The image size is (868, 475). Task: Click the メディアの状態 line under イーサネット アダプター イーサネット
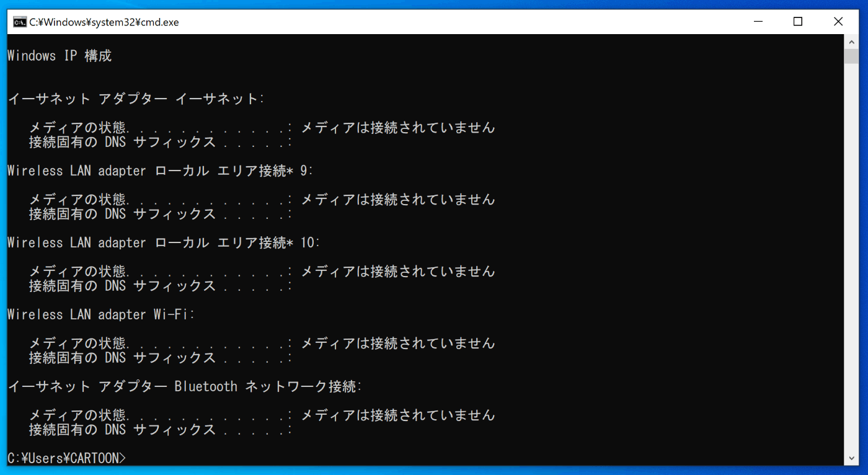[262, 127]
